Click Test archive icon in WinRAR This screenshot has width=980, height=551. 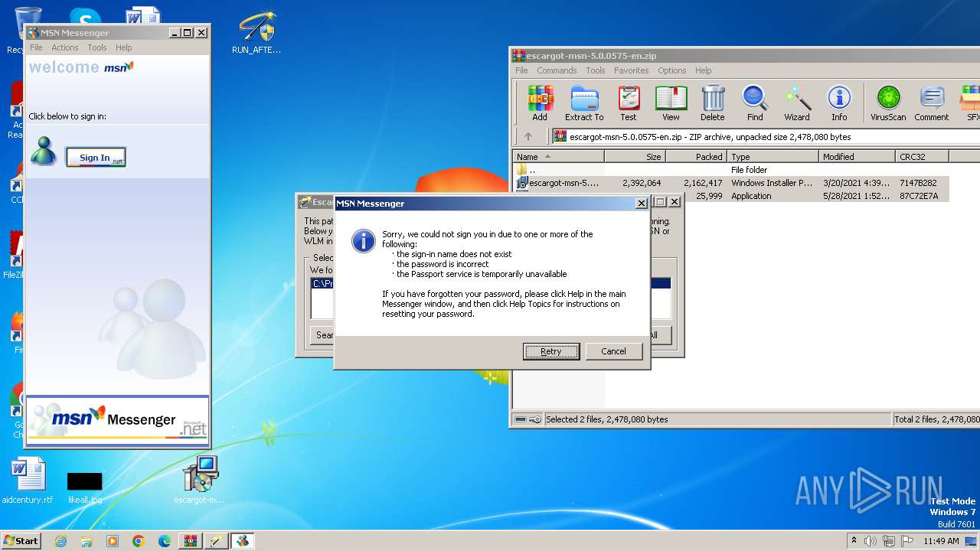(x=629, y=103)
